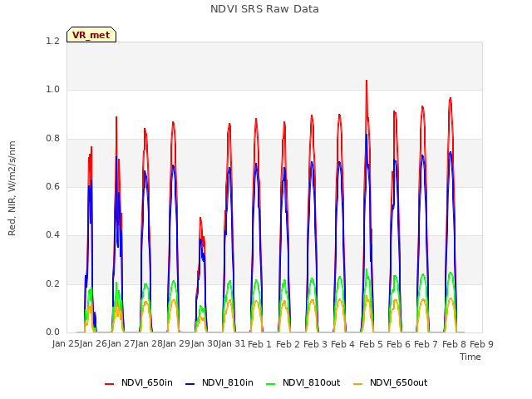
Task: Click the 0.0 y-axis tick label
Action: pyautogui.click(x=52, y=332)
